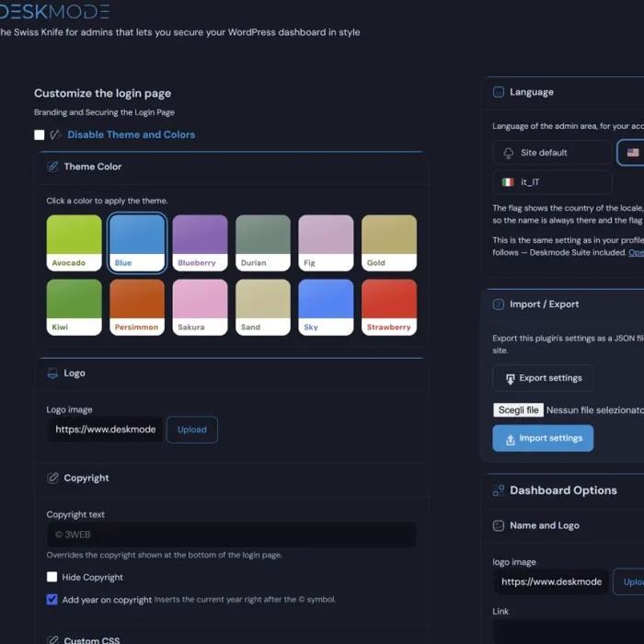The height and width of the screenshot is (644, 644).
Task: Focus the Link input field
Action: pyautogui.click(x=569, y=632)
